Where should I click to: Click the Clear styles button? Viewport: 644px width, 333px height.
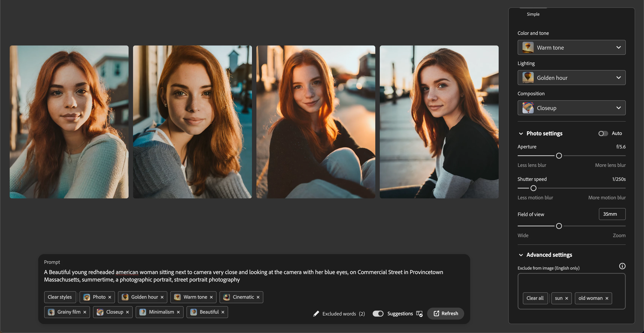pos(60,297)
